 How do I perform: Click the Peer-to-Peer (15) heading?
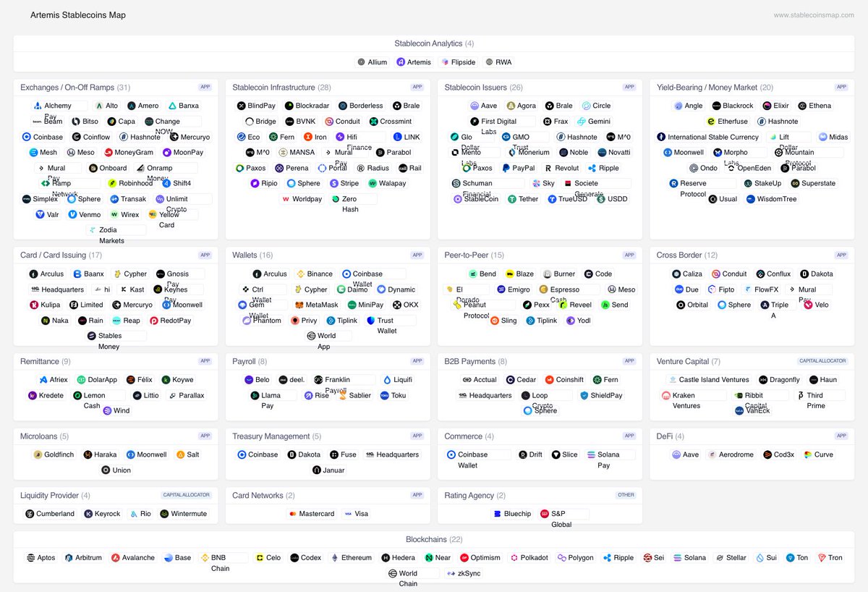[475, 255]
